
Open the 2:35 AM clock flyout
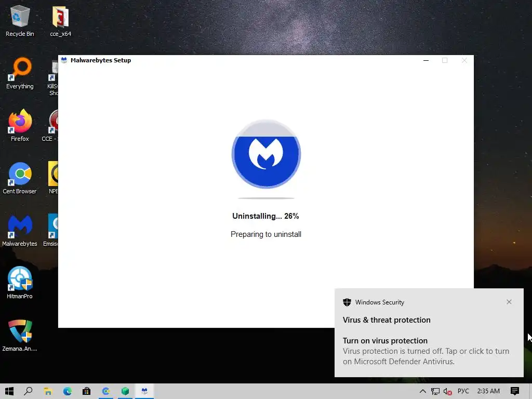coord(488,391)
